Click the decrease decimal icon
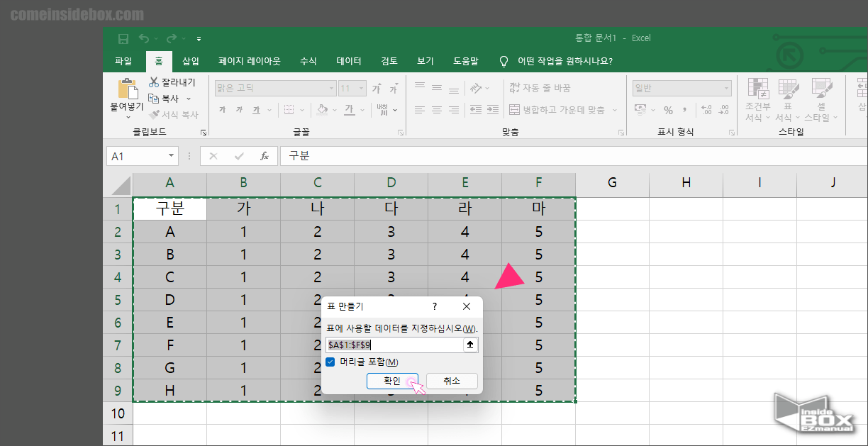The width and height of the screenshot is (868, 446). (723, 110)
